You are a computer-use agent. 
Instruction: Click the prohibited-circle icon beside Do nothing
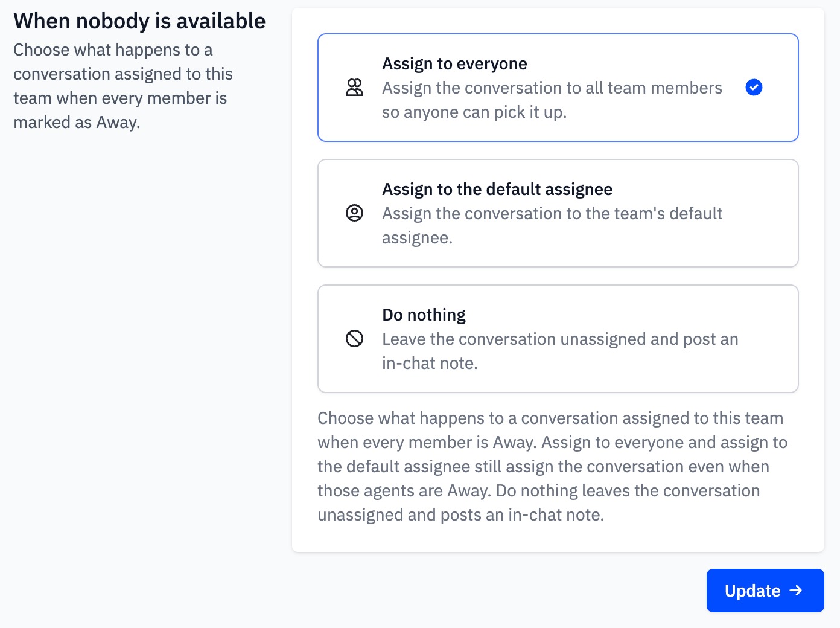[x=354, y=339]
